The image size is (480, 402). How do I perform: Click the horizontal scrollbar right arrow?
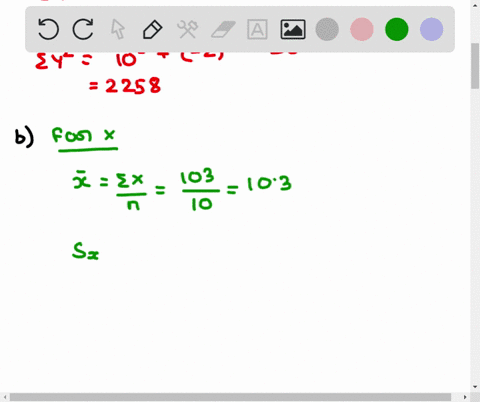465,397
